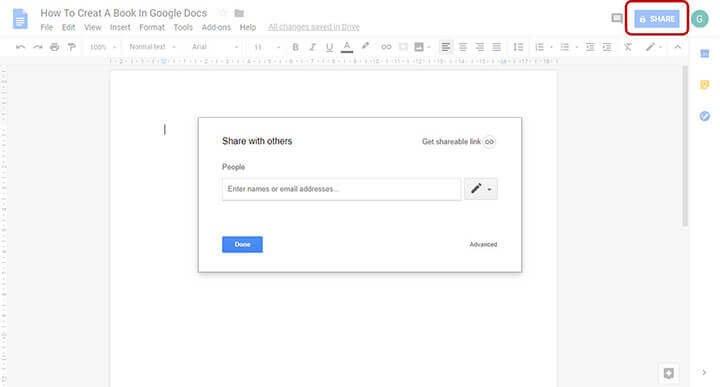720x387 pixels.
Task: Select the Paint format tool
Action: [72, 47]
